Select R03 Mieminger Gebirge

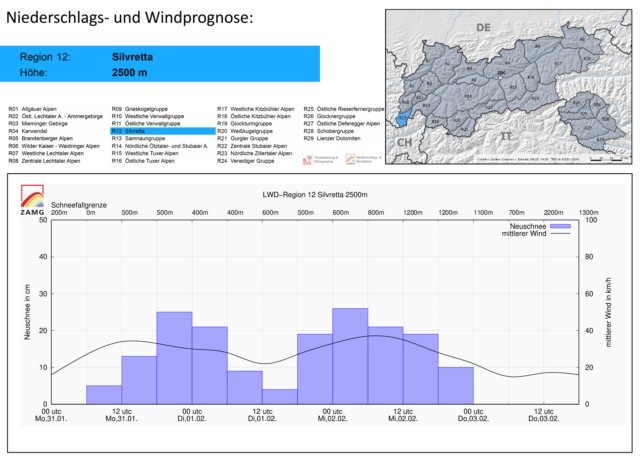click(x=38, y=124)
